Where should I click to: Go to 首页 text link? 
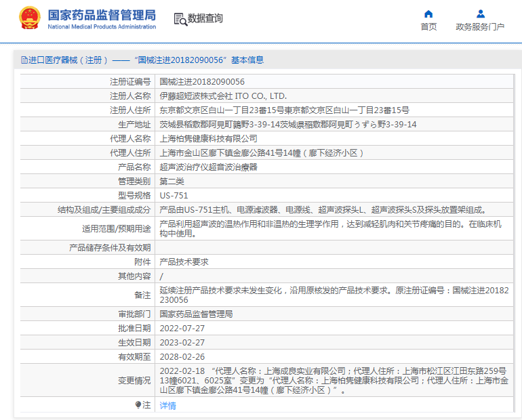tap(428, 26)
